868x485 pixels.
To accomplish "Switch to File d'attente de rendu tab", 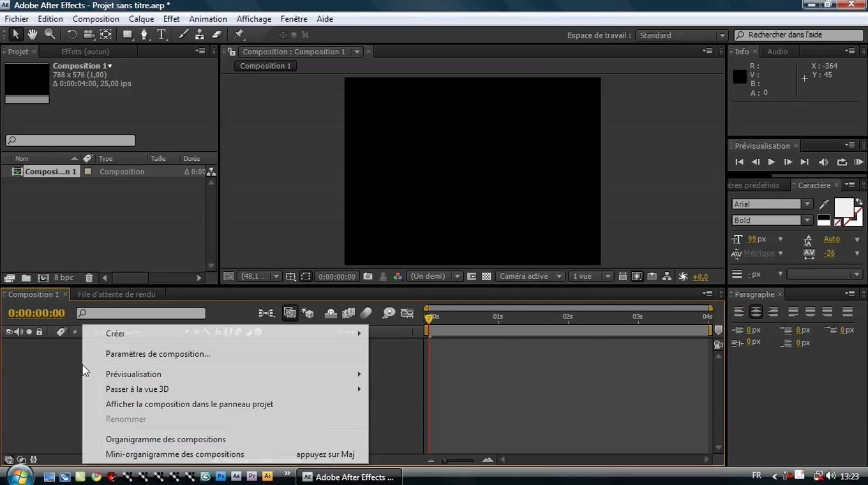I will pyautogui.click(x=116, y=294).
